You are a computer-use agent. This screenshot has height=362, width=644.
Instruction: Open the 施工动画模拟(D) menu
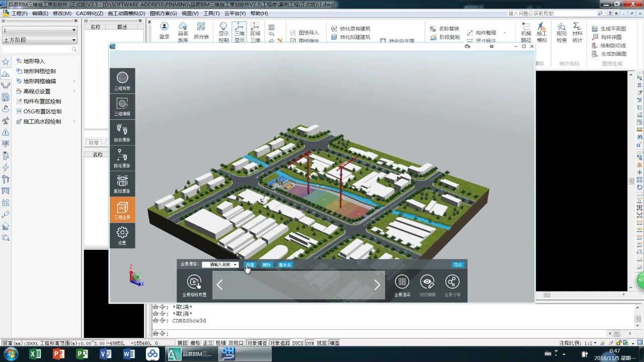point(126,13)
